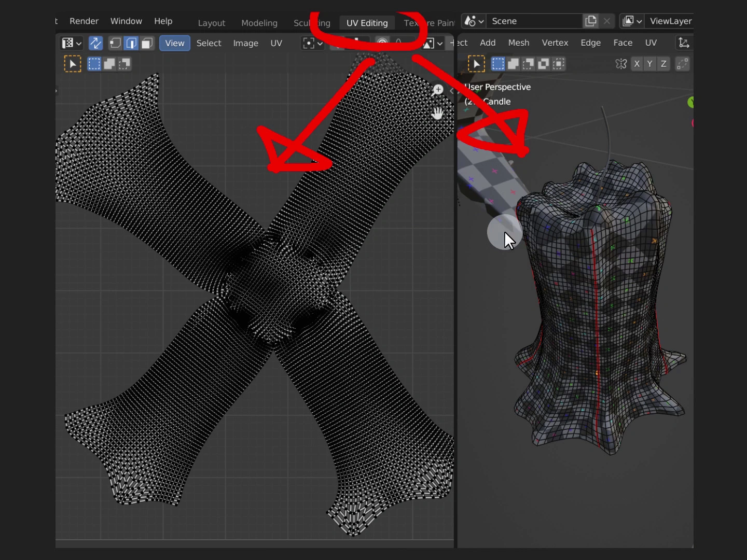Click the transform orientation axes icon
The height and width of the screenshot is (560, 747).
tap(684, 43)
